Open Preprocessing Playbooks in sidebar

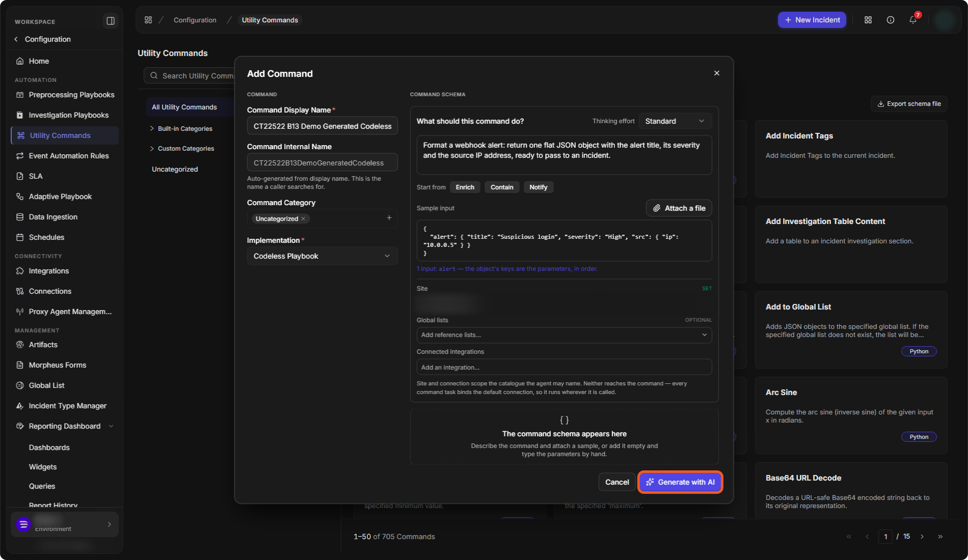pyautogui.click(x=65, y=95)
